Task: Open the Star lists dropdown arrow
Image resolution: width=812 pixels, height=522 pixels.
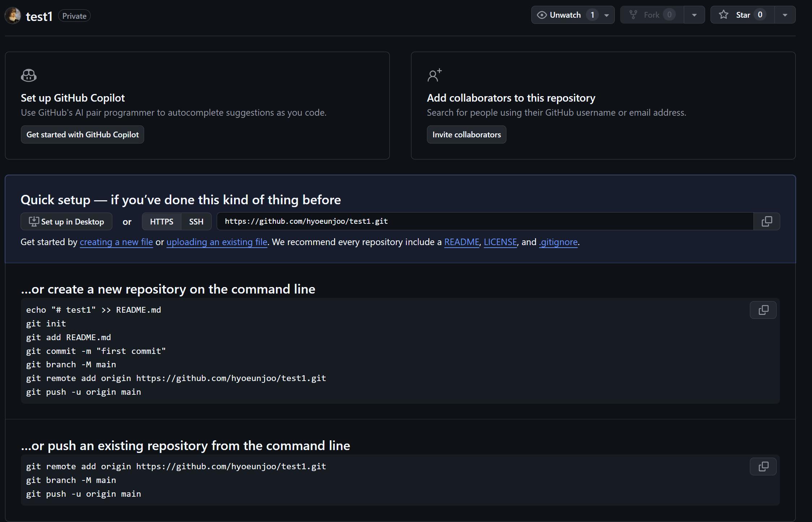Action: click(x=785, y=15)
